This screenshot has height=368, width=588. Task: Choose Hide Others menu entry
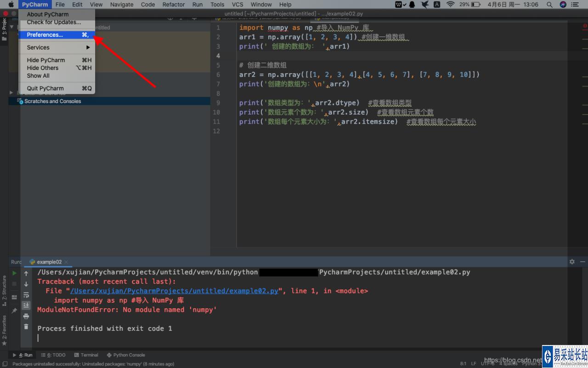pyautogui.click(x=57, y=68)
